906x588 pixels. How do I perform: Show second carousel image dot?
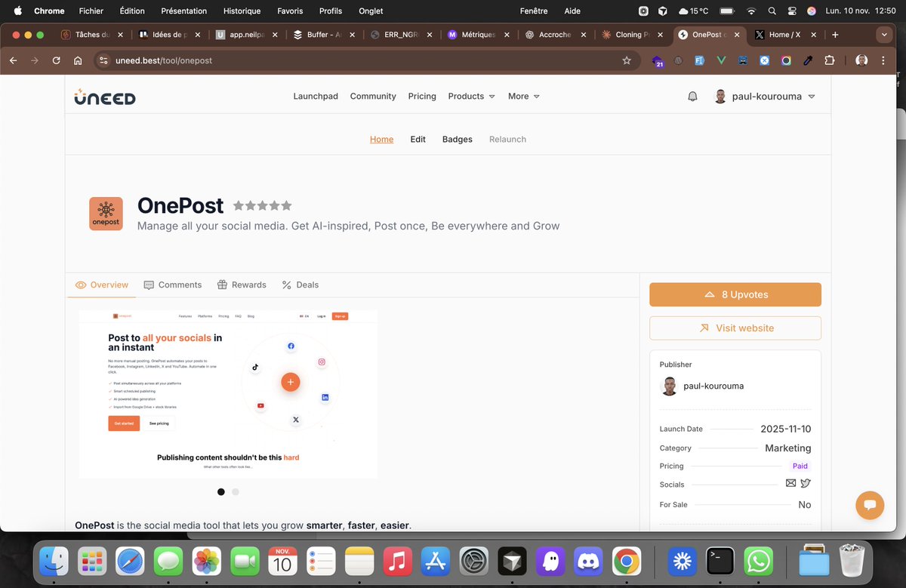(236, 492)
